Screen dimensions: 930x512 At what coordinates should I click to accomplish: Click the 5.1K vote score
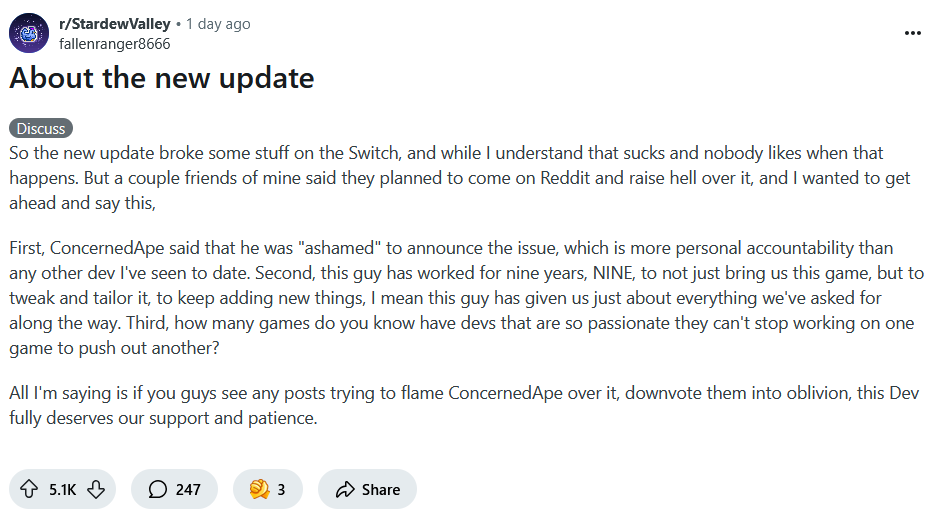[62, 489]
